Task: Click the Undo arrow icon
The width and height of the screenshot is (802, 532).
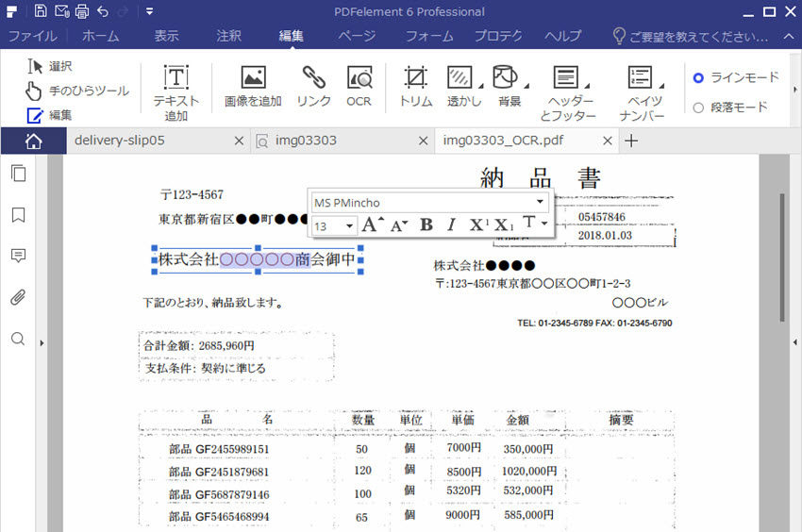Action: (103, 11)
